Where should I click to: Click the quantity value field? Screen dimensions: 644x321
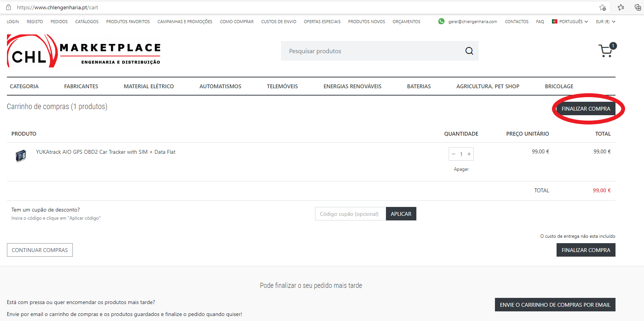point(461,154)
